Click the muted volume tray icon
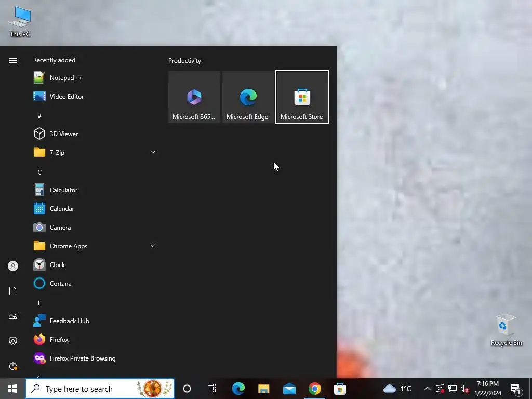The height and width of the screenshot is (399, 532). (x=465, y=389)
